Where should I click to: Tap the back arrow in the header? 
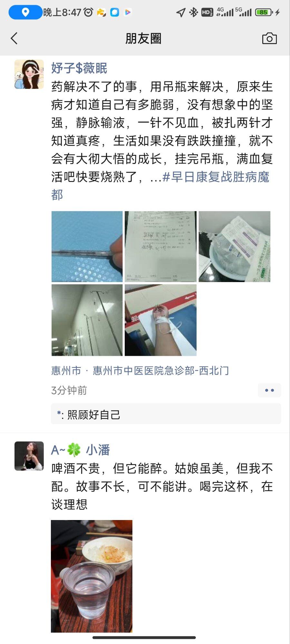click(x=14, y=38)
